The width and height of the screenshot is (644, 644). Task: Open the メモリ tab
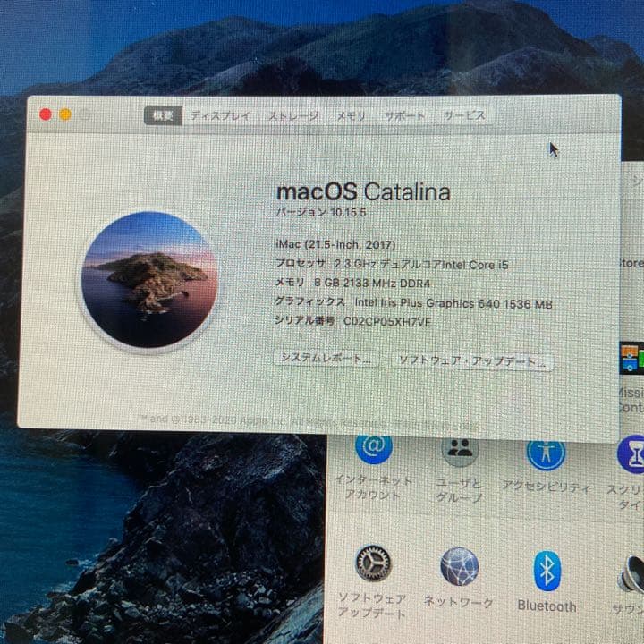tap(352, 116)
